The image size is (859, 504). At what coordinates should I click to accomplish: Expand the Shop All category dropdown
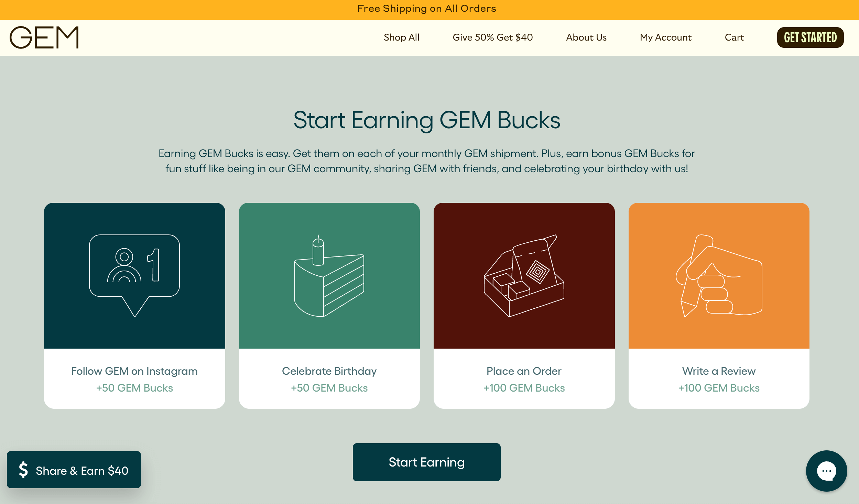[x=401, y=38]
